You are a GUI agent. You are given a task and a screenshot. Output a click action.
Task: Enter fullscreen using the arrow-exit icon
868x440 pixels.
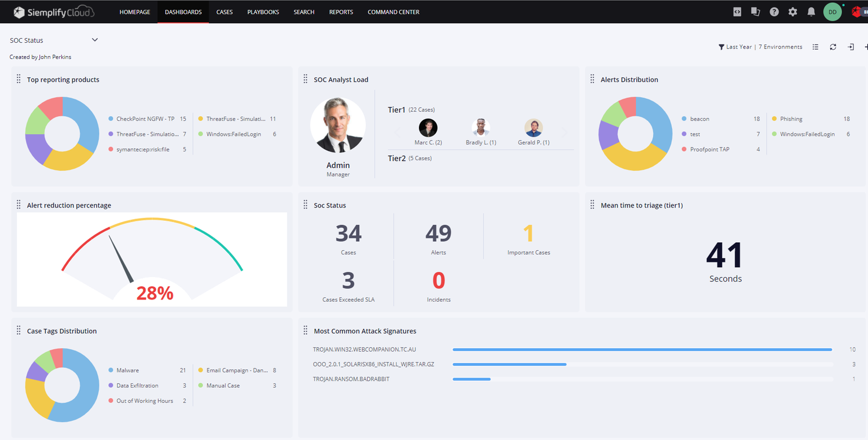click(851, 46)
